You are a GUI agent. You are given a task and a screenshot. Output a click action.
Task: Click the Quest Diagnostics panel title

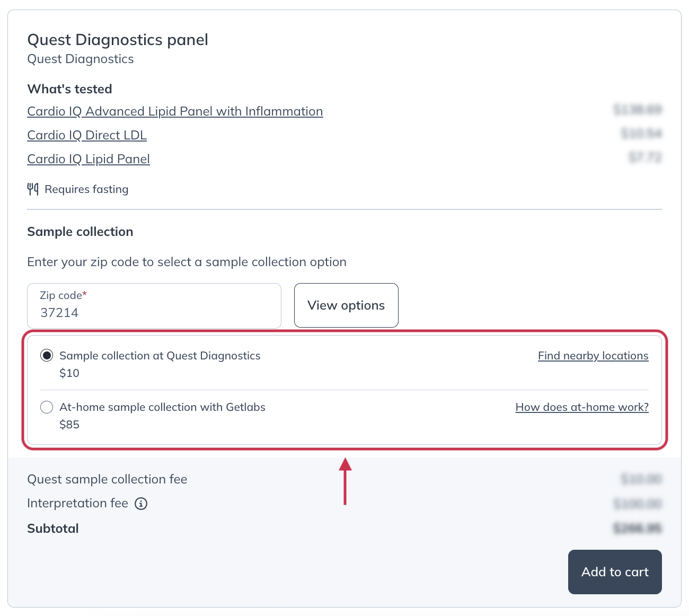click(x=118, y=40)
